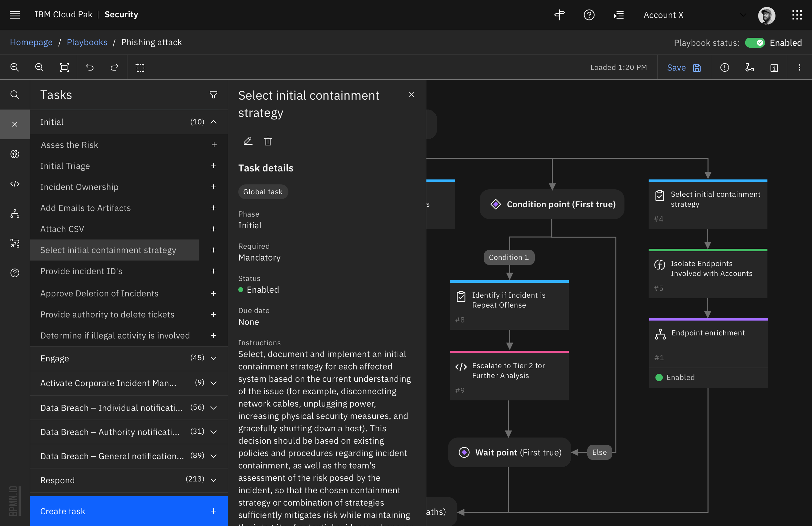The width and height of the screenshot is (812, 526).
Task: Open the Account X dropdown
Action: coord(743,15)
